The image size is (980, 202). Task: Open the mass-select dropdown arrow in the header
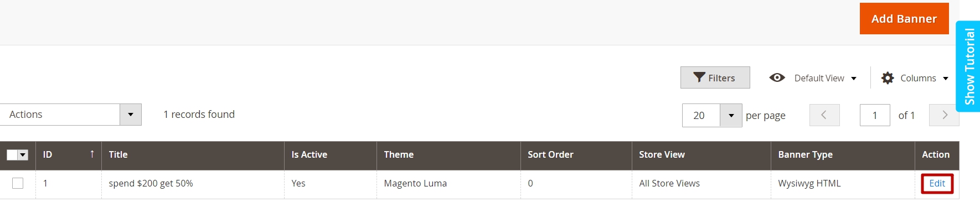pos(23,155)
